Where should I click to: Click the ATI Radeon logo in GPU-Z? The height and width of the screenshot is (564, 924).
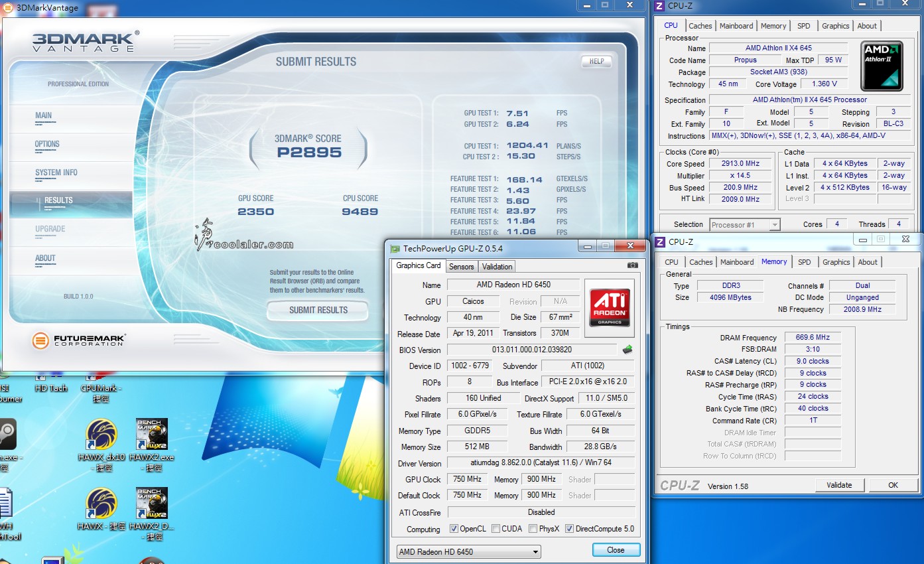pos(610,308)
